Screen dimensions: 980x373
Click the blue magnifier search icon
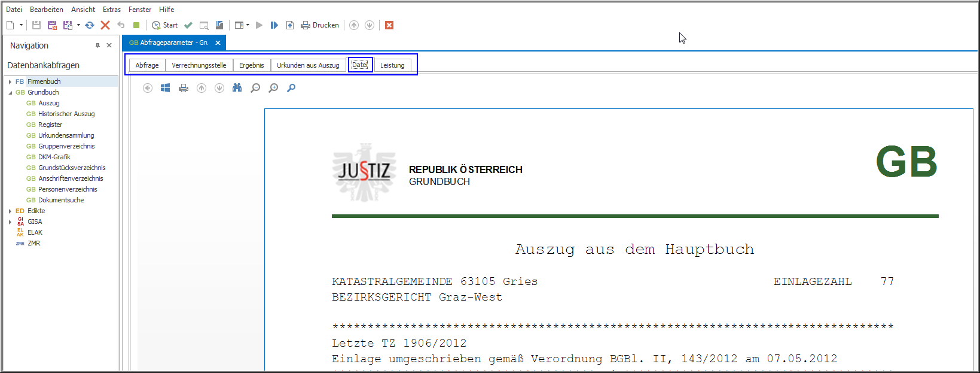pos(291,88)
